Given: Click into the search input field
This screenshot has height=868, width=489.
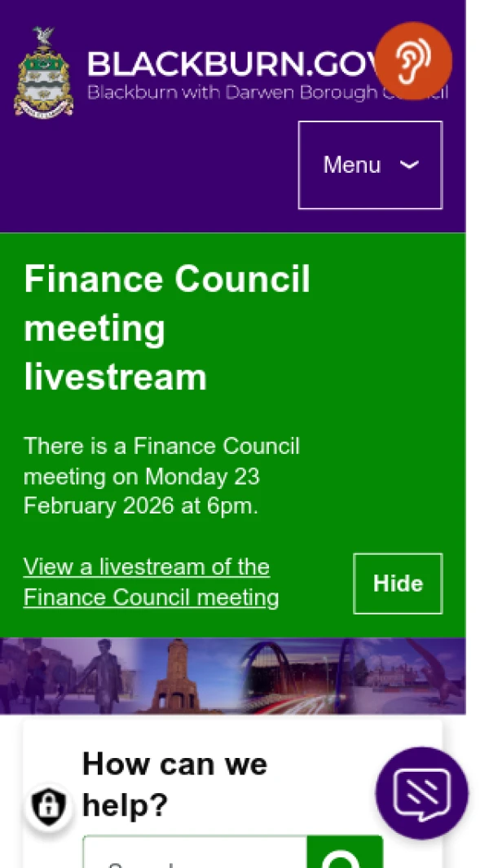Looking at the screenshot, I should click(194, 857).
